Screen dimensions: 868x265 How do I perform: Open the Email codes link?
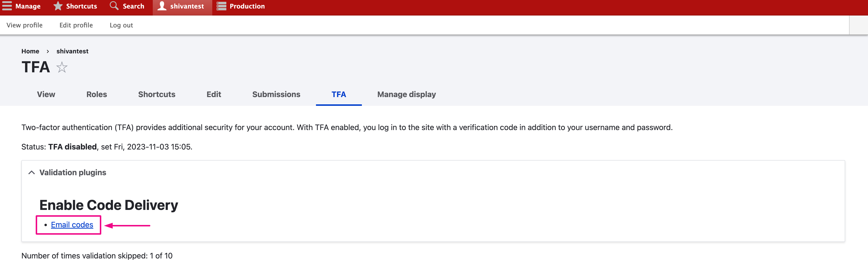[72, 224]
